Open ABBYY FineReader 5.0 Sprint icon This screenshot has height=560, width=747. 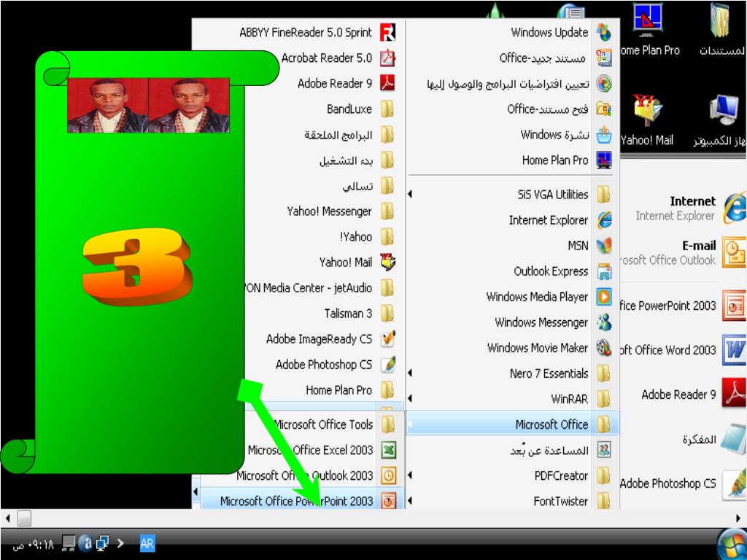click(387, 32)
